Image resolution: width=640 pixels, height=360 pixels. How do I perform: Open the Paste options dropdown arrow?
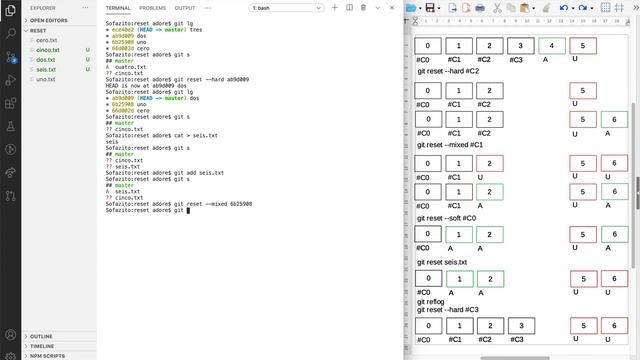pyautogui.click(x=533, y=8)
